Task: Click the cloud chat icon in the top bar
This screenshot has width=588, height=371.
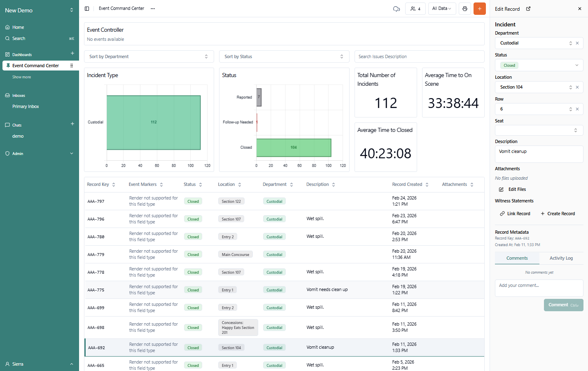Action: pyautogui.click(x=397, y=9)
